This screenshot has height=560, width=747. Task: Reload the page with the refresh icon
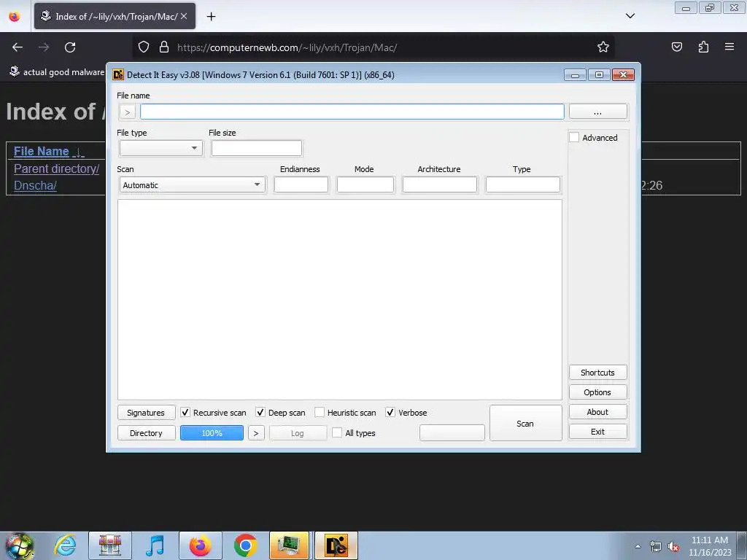(x=70, y=47)
